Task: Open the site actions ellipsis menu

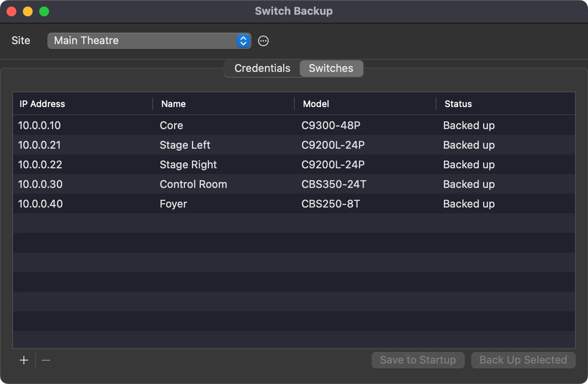Action: pos(263,41)
